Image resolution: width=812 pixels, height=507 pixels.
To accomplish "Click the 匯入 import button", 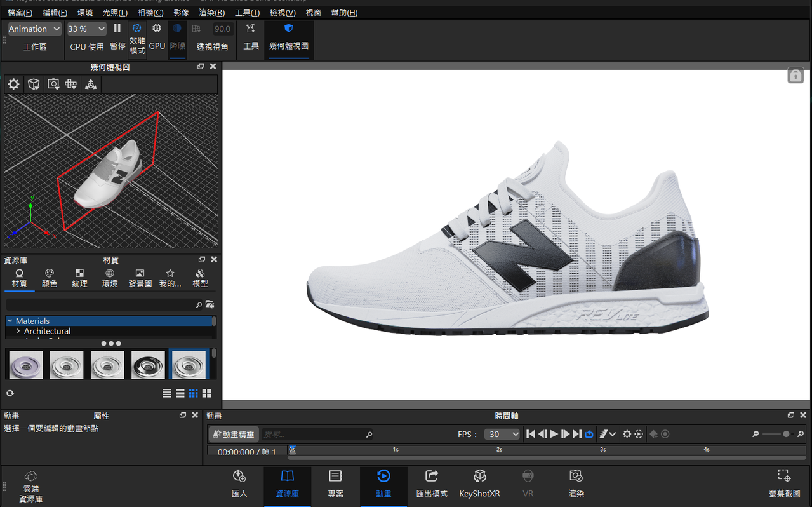I will pos(239,484).
